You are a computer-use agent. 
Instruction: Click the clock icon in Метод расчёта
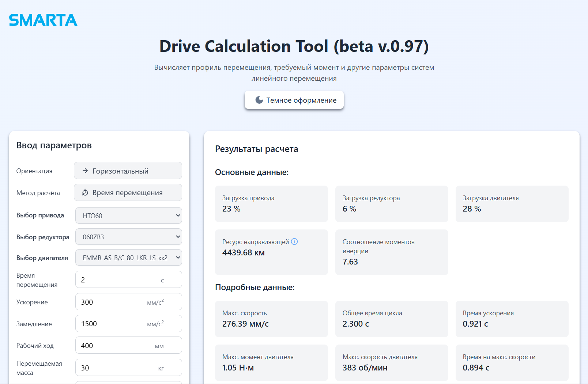[85, 193]
